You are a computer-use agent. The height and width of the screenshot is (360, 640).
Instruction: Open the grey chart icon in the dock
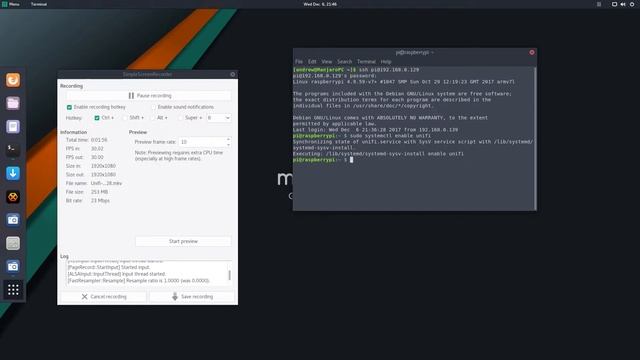pos(13,243)
